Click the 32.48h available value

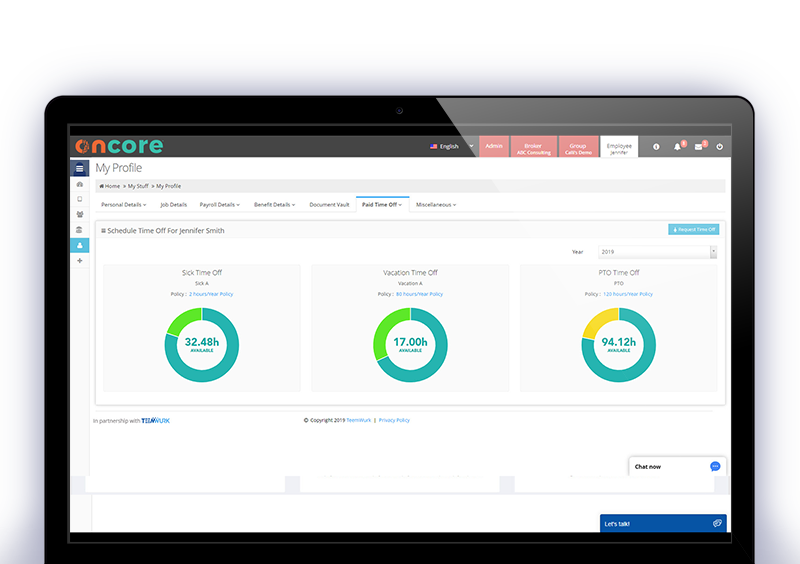pos(202,342)
